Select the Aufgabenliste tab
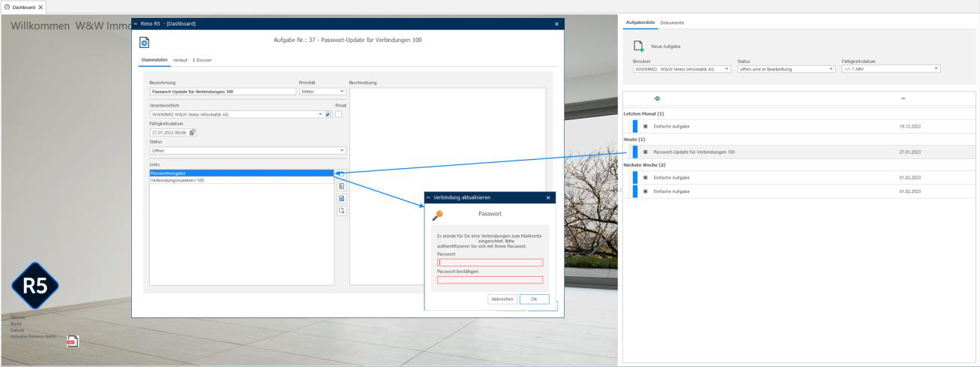 pos(640,23)
